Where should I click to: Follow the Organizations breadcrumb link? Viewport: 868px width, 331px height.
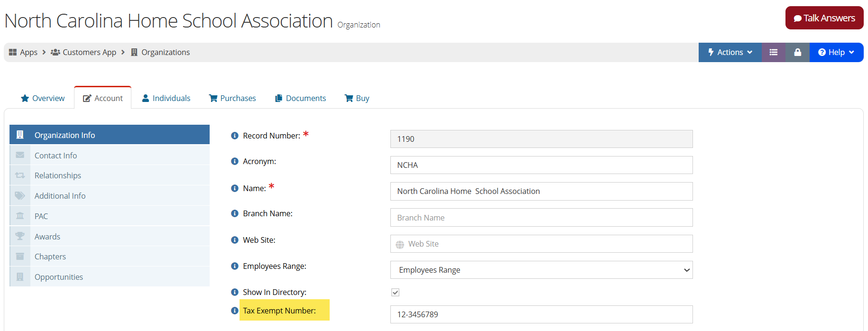point(166,52)
